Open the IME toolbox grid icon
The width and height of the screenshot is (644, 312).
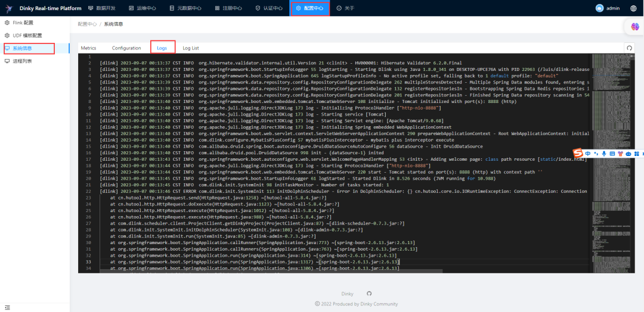coord(636,154)
